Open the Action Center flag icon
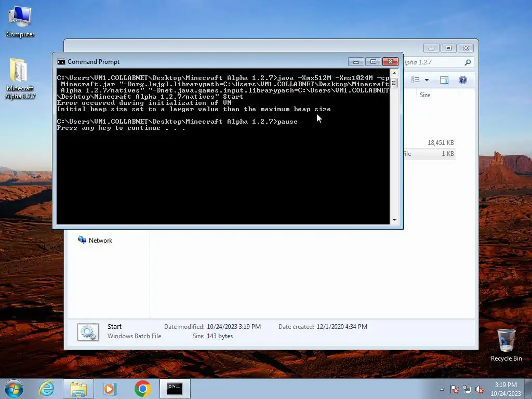532x399 pixels. [x=455, y=389]
